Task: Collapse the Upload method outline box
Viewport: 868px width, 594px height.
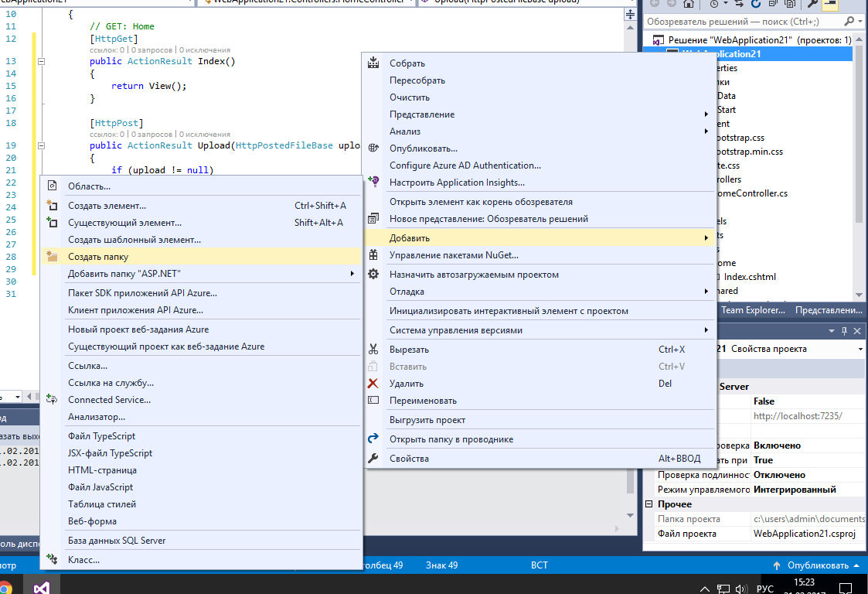Action: pos(41,145)
